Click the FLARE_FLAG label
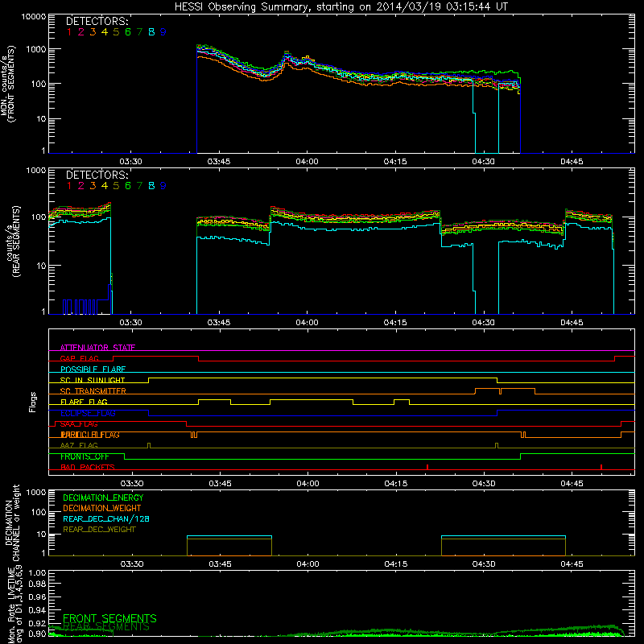Viewport: 644px width, 644px height. (x=84, y=402)
